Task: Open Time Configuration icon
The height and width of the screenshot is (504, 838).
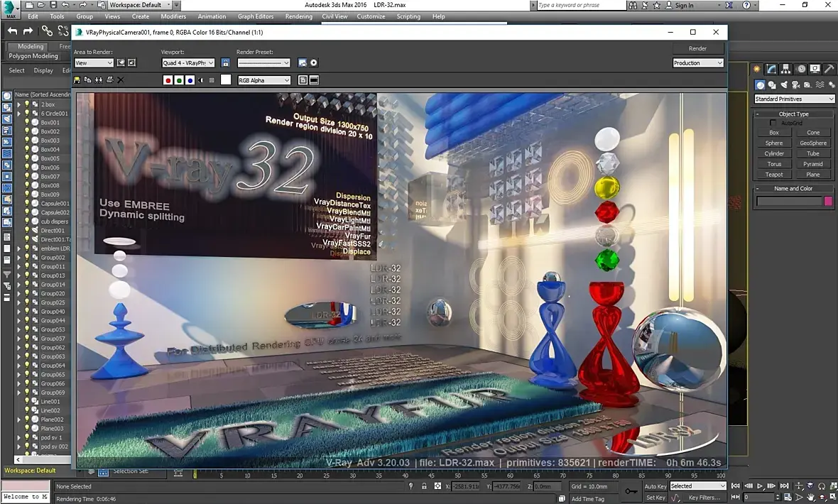Action: tap(788, 498)
